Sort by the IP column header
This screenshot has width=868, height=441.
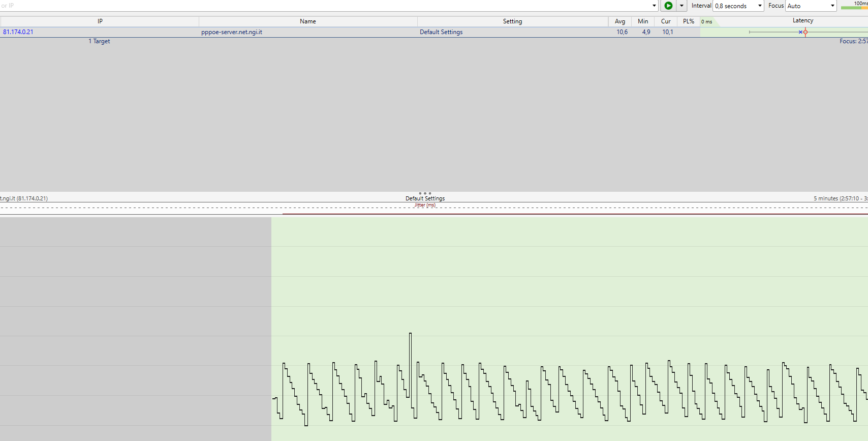point(100,21)
